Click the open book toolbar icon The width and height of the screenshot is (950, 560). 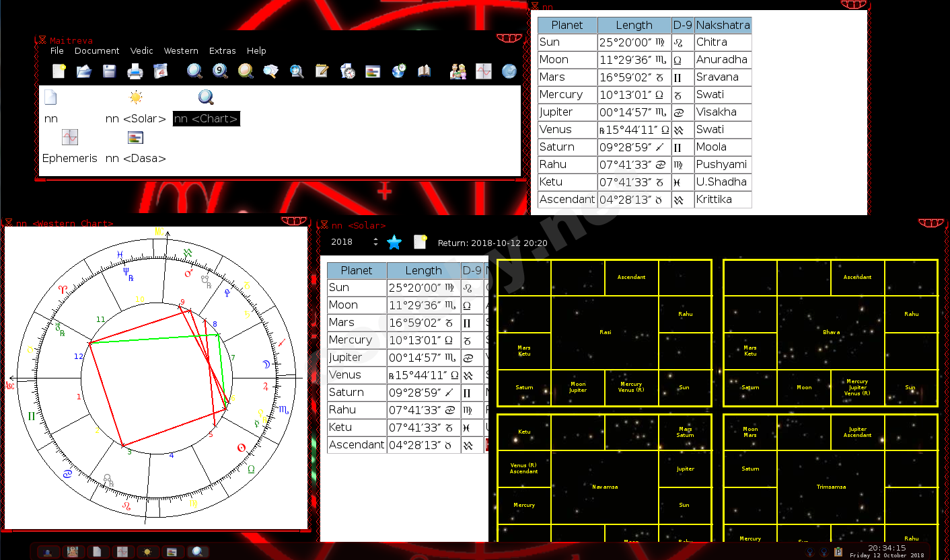pos(424,71)
